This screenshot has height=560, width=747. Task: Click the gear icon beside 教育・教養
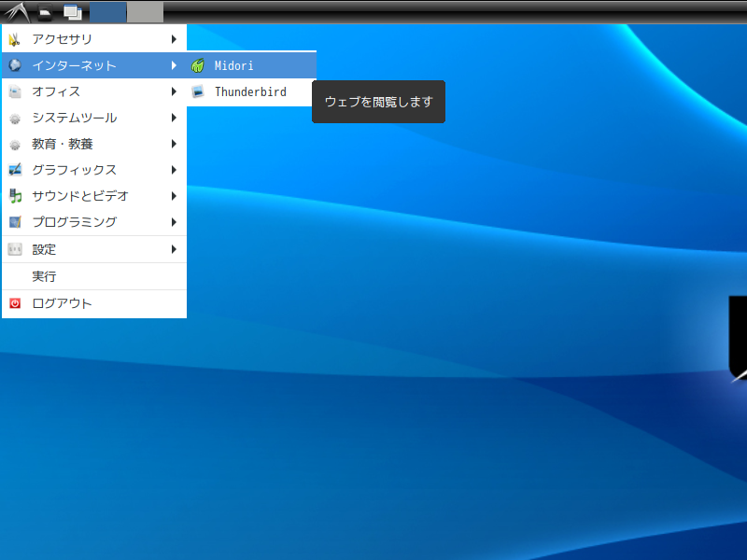click(x=15, y=145)
